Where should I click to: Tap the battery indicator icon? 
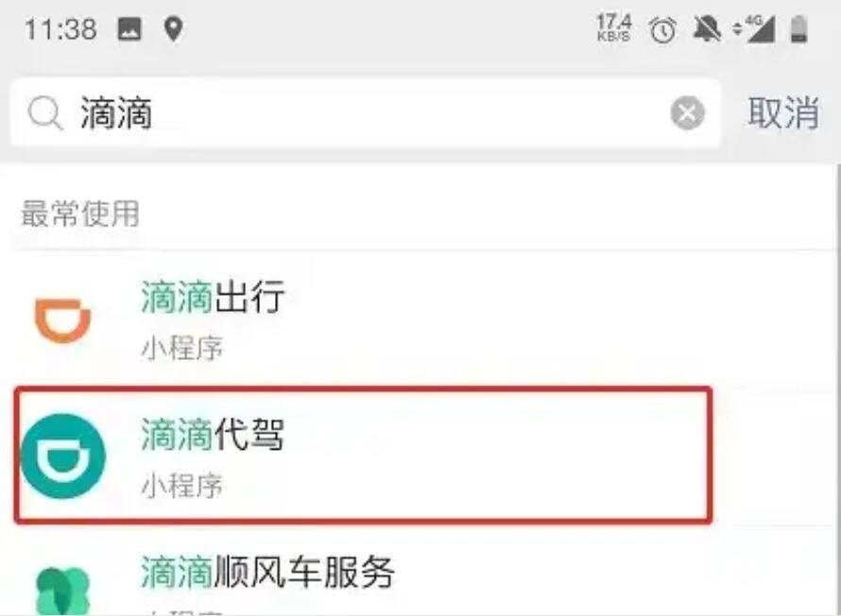pyautogui.click(x=799, y=29)
